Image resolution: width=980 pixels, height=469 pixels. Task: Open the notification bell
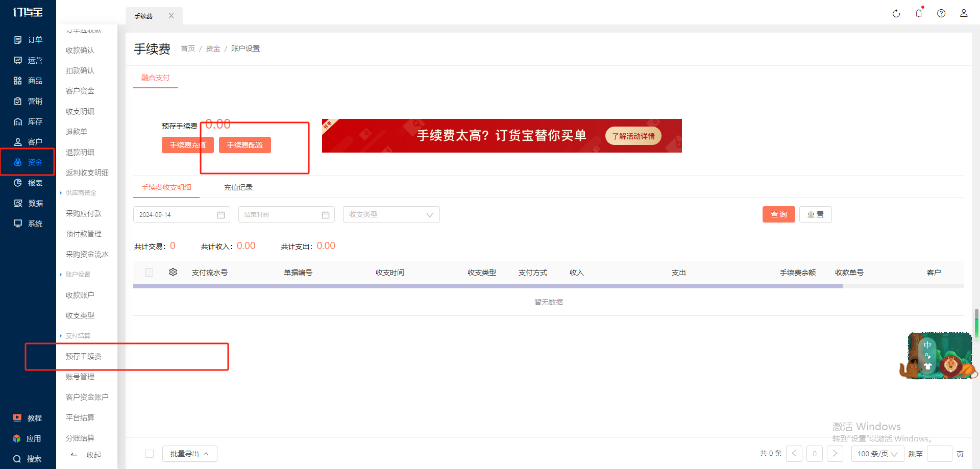click(919, 13)
